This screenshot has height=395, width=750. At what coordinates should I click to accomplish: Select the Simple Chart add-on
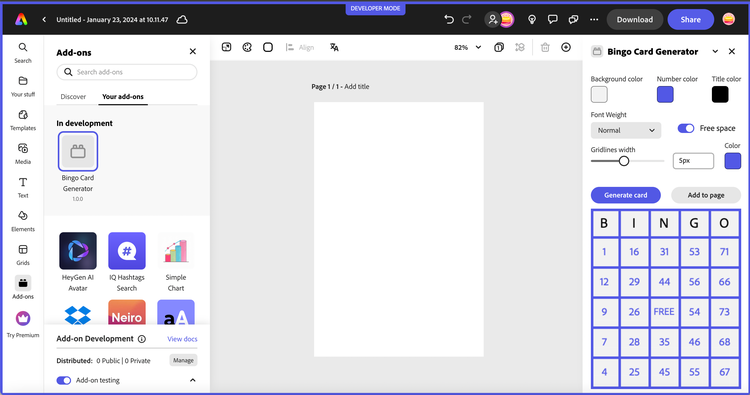(176, 251)
